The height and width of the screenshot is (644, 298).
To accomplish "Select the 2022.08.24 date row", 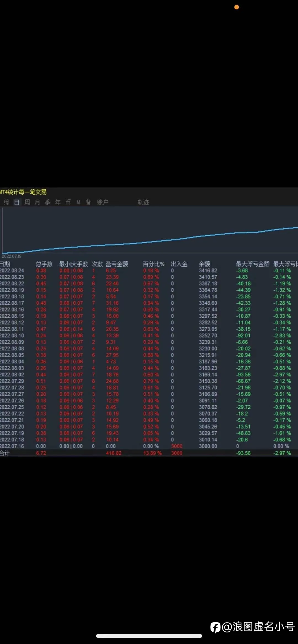I will click(x=149, y=271).
